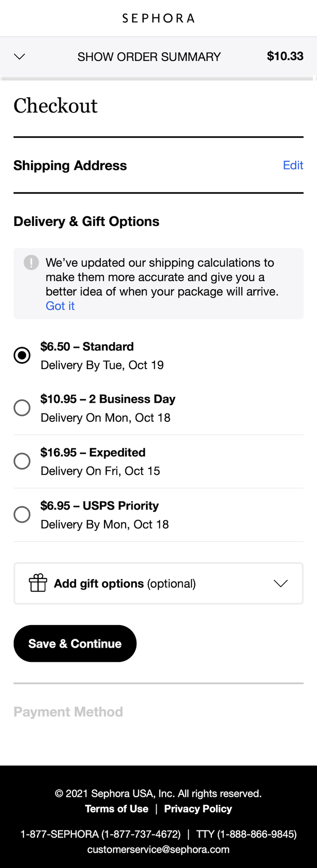Click the customerservice@sephora.com email address
Viewport: 317px width, 868px height.
coord(158,849)
